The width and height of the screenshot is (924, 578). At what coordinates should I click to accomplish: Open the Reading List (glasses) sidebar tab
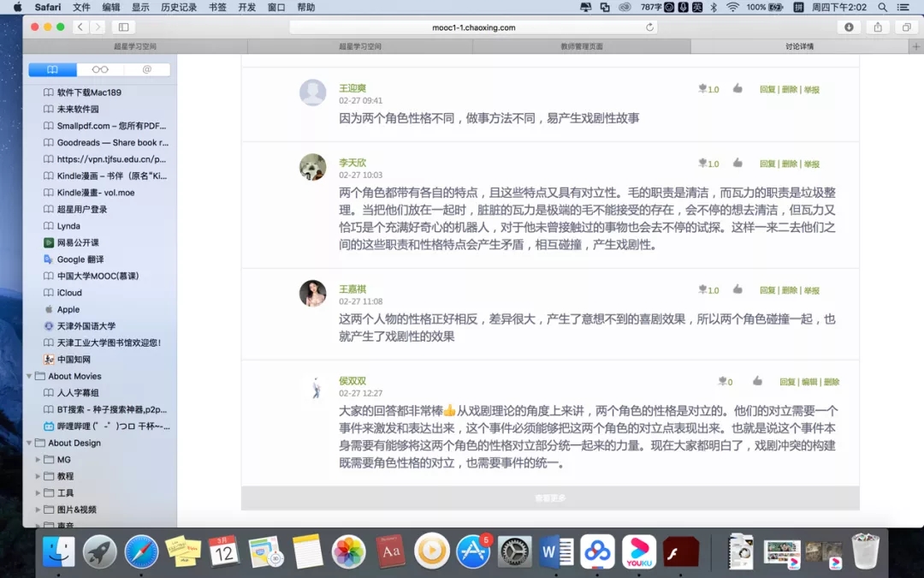[x=98, y=70]
